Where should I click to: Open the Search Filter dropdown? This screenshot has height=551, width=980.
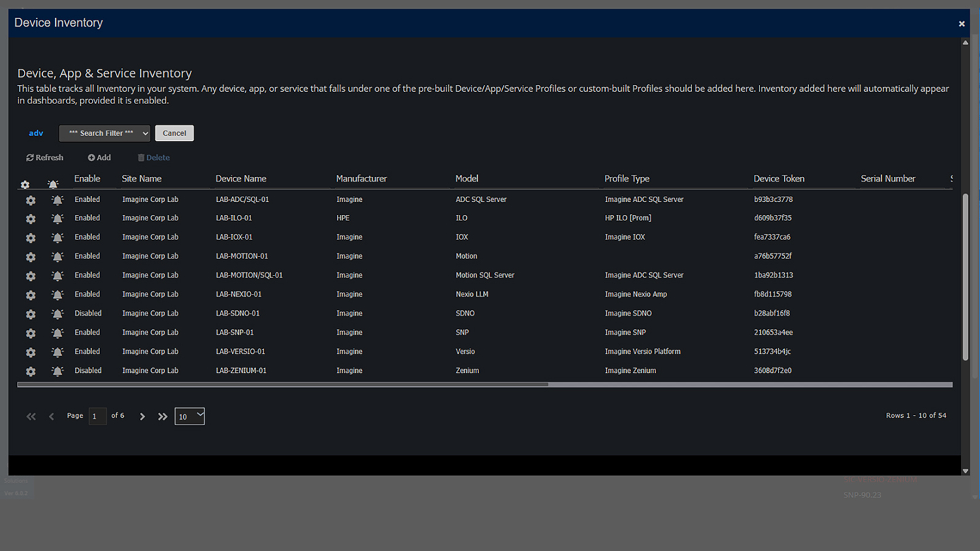pos(105,133)
